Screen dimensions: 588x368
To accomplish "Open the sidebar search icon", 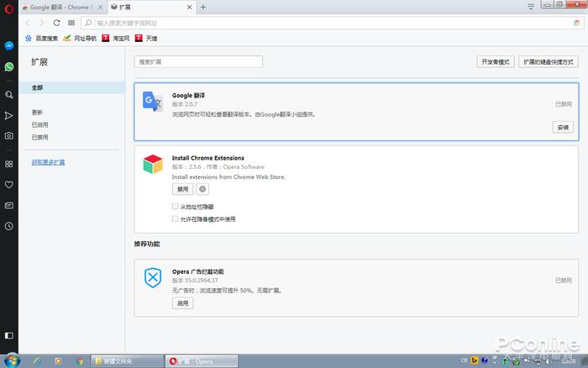I will [9, 95].
